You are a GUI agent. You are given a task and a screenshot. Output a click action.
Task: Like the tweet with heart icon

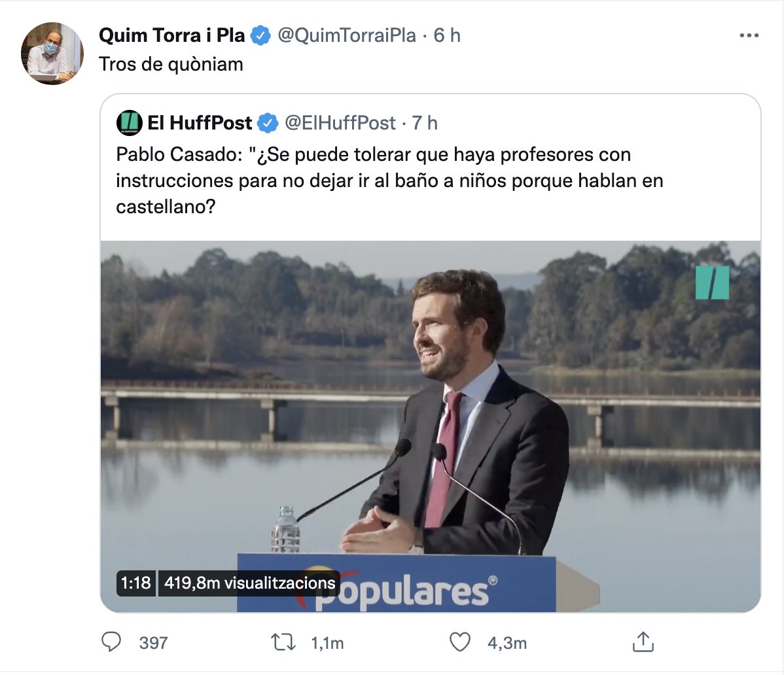(x=460, y=642)
